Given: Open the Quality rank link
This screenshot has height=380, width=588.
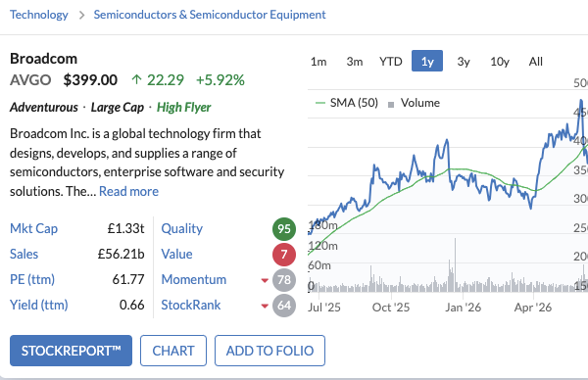Looking at the screenshot, I should [x=182, y=228].
